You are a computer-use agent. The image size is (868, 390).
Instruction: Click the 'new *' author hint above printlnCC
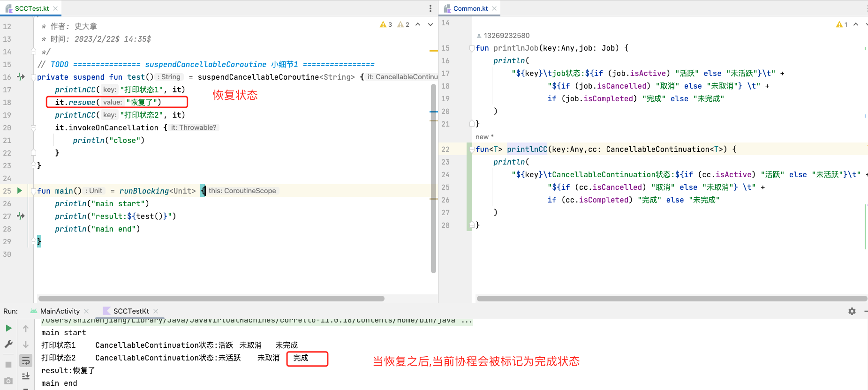coord(484,137)
